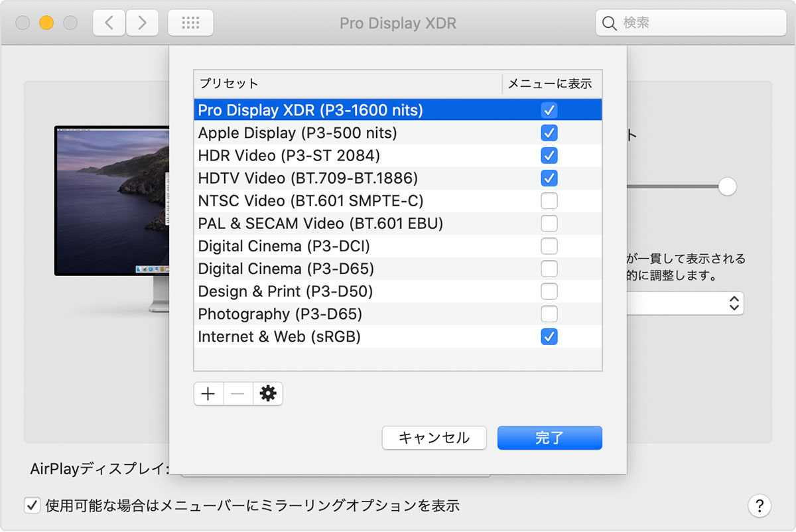Screen dimensions: 796x532
Task: Go forward with the right arrow button
Action: 142,23
